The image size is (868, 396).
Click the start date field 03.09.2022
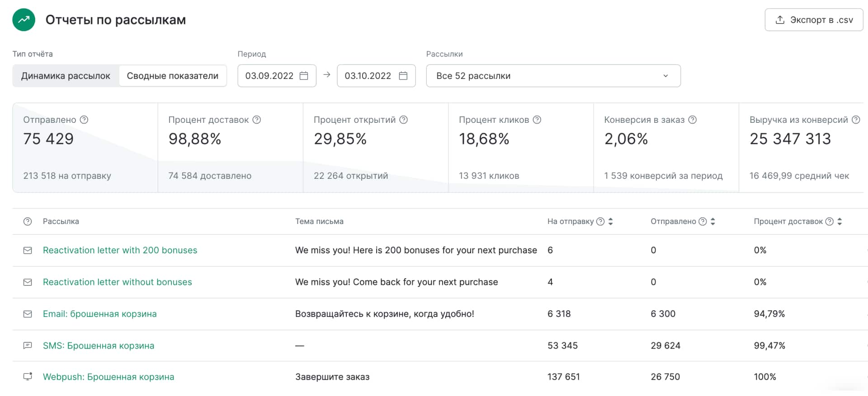[269, 76]
